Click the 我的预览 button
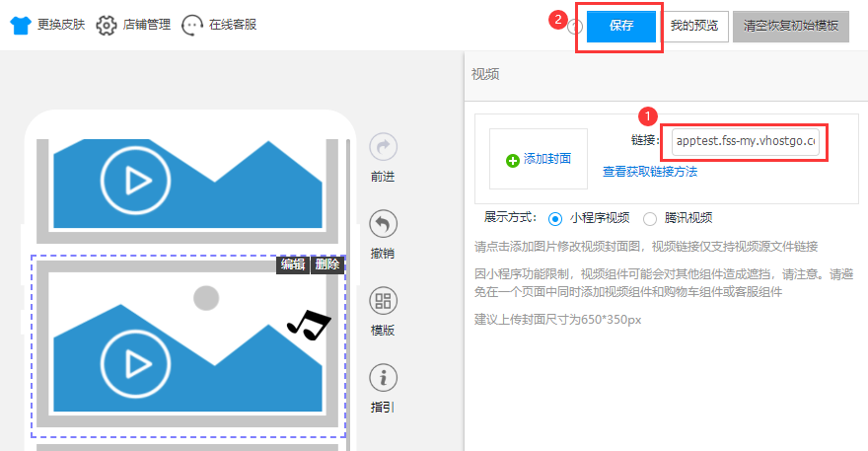This screenshot has height=451, width=868. coord(695,26)
